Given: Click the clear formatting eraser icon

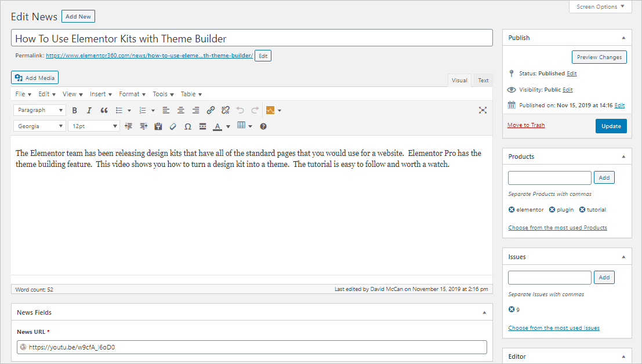Looking at the screenshot, I should [x=173, y=126].
